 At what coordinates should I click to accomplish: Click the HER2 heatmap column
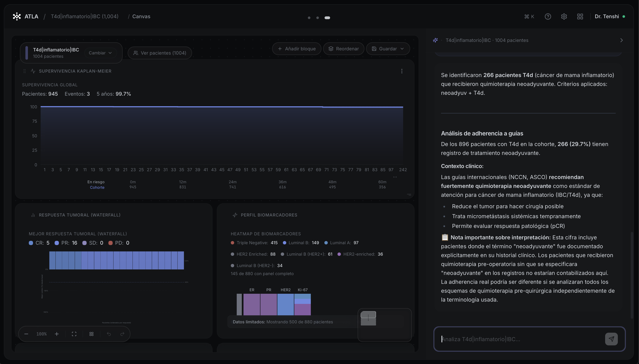(286, 305)
